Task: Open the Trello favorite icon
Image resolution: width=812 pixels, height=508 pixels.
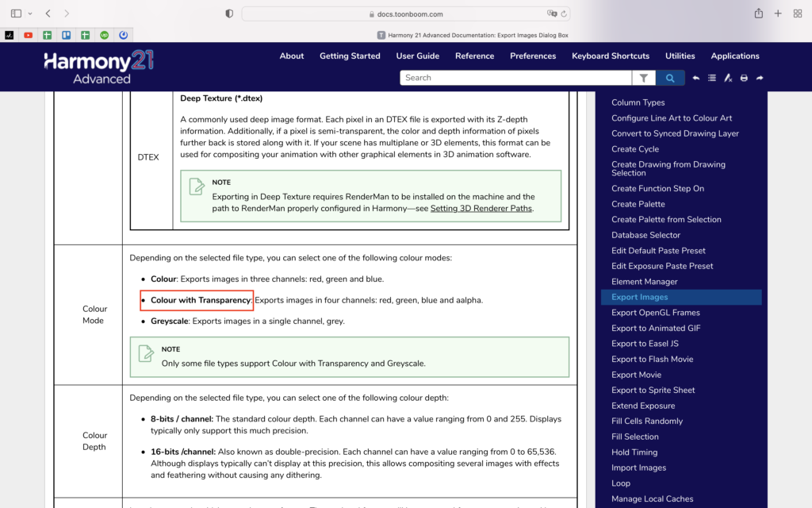Action: [x=67, y=35]
